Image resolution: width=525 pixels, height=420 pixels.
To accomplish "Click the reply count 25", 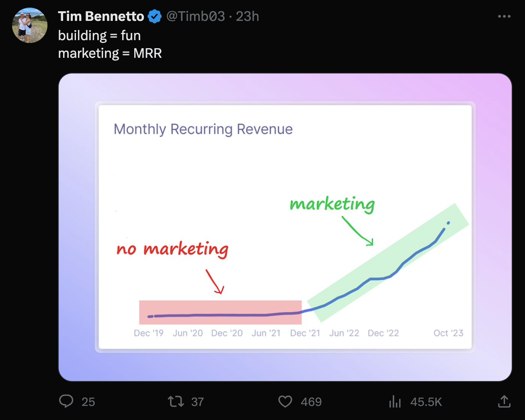I will point(88,402).
